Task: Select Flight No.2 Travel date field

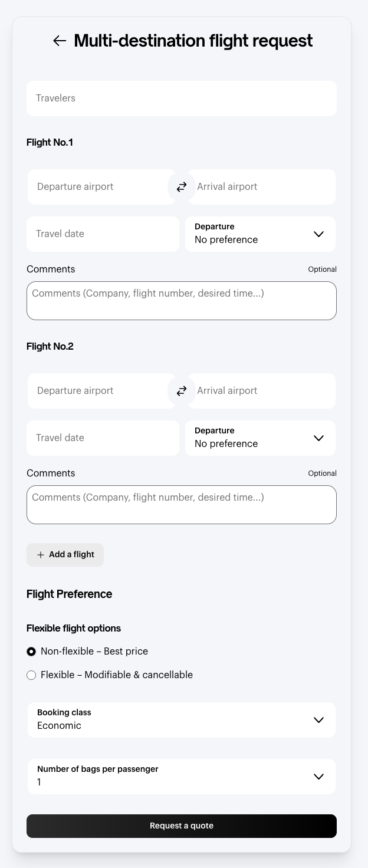Action: [103, 438]
